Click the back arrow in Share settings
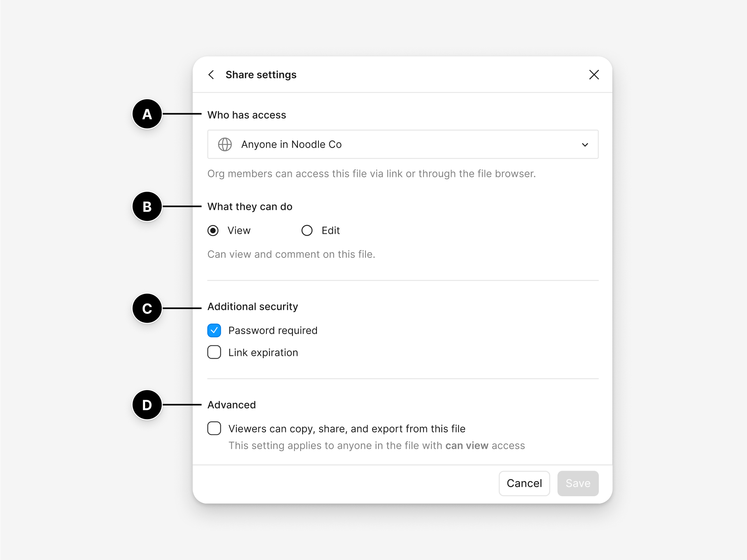 point(211,75)
